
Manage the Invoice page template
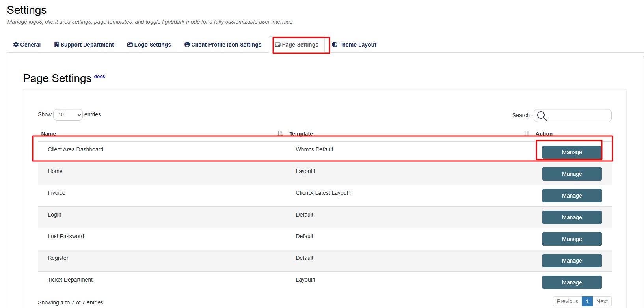[571, 196]
